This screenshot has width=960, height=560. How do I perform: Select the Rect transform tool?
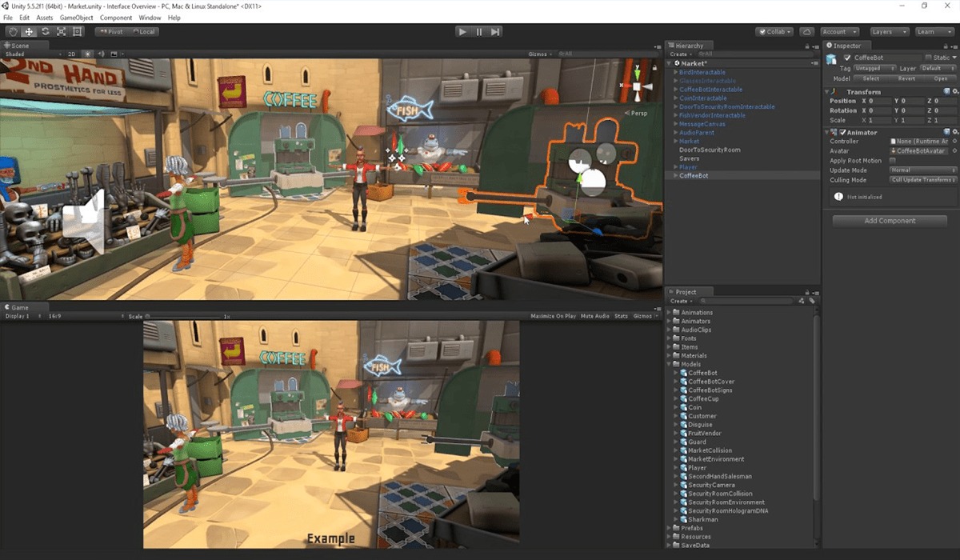point(77,32)
